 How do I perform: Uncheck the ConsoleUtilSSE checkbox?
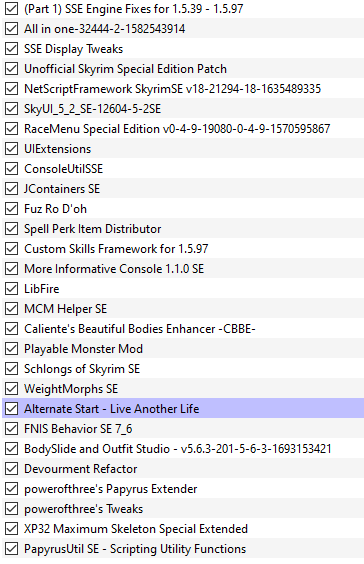pyautogui.click(x=12, y=169)
